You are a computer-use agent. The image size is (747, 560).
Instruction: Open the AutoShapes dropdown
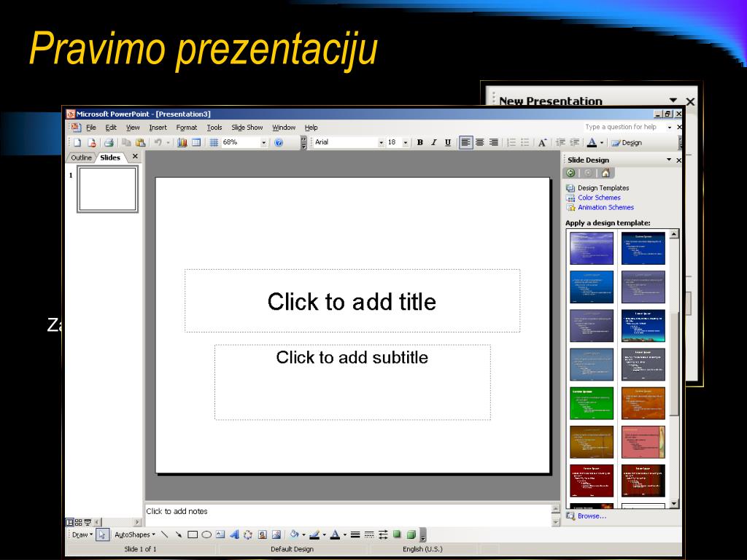[135, 534]
